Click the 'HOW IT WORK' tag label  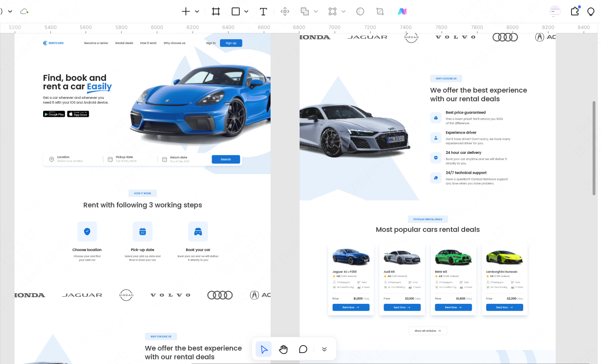click(143, 193)
